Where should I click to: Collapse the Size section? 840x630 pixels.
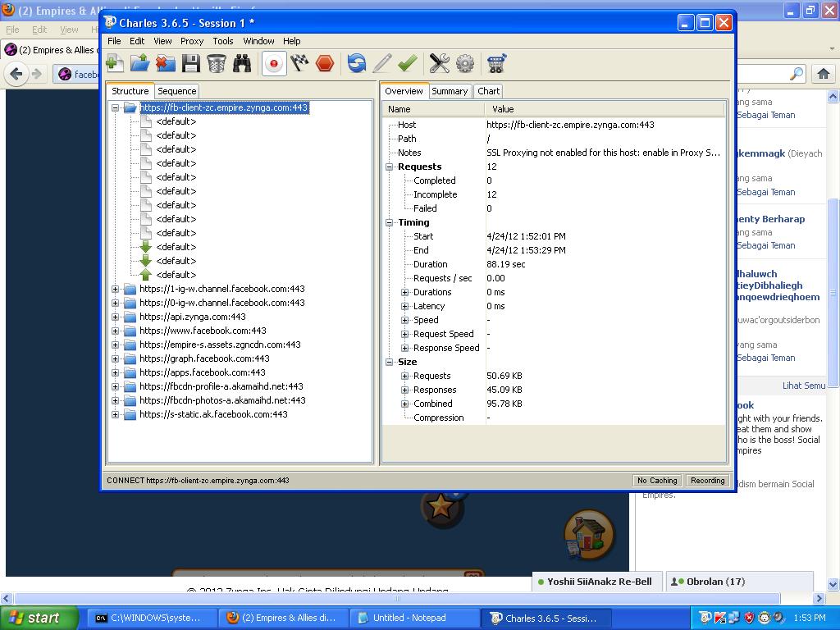click(390, 362)
